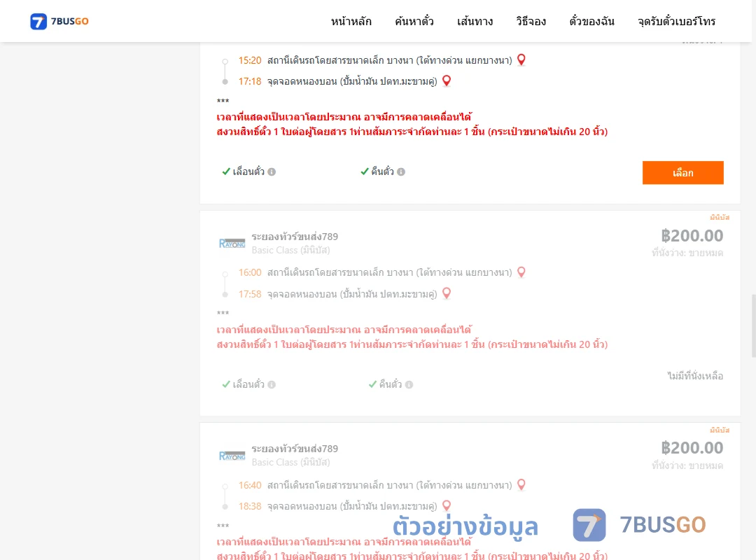756x560 pixels.
Task: Click Basic Class (มินิบัส) on 16:40 trip
Action: pos(290,462)
